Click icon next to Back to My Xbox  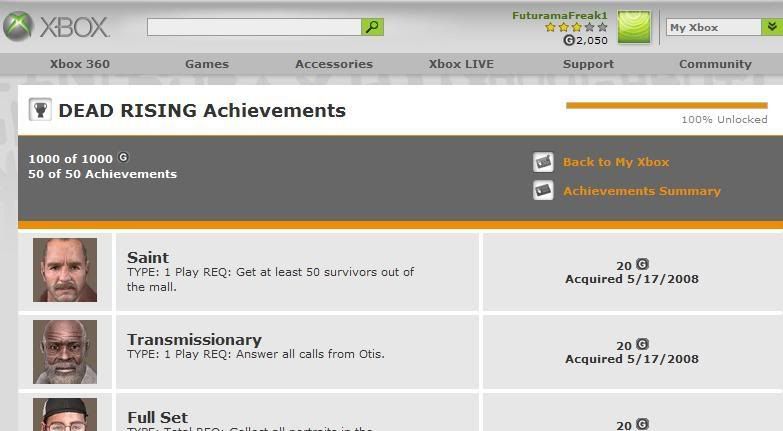pos(543,162)
